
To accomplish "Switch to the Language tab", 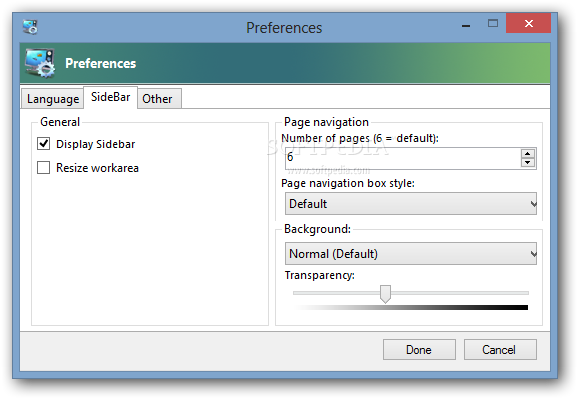I will pos(53,98).
